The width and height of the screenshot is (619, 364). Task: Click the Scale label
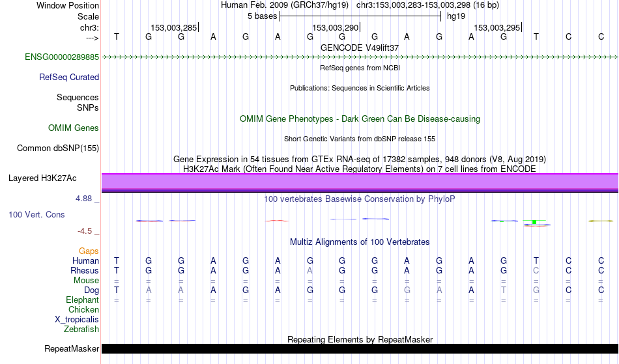(88, 16)
